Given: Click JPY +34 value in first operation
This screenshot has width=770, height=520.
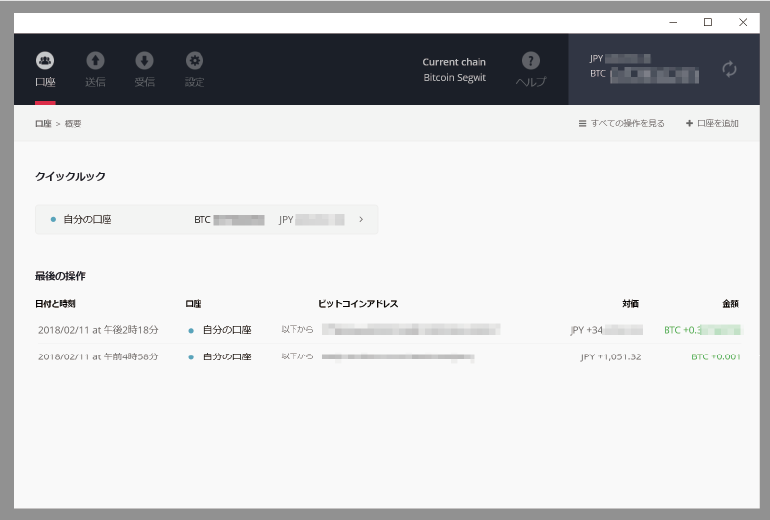Looking at the screenshot, I should (x=606, y=330).
